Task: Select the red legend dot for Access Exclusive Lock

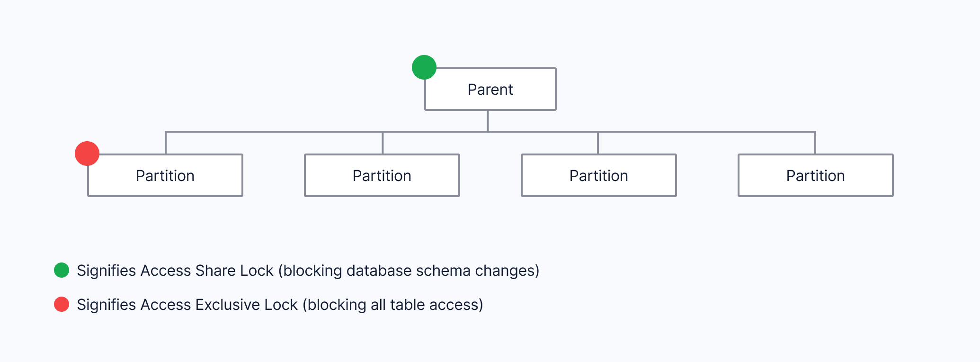Action: pyautogui.click(x=62, y=304)
